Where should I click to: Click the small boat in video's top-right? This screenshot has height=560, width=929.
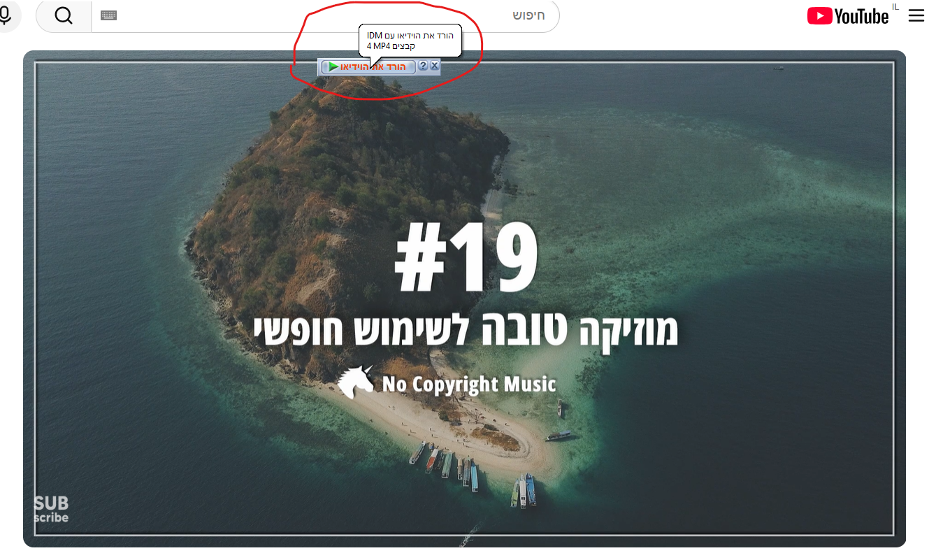click(x=778, y=68)
